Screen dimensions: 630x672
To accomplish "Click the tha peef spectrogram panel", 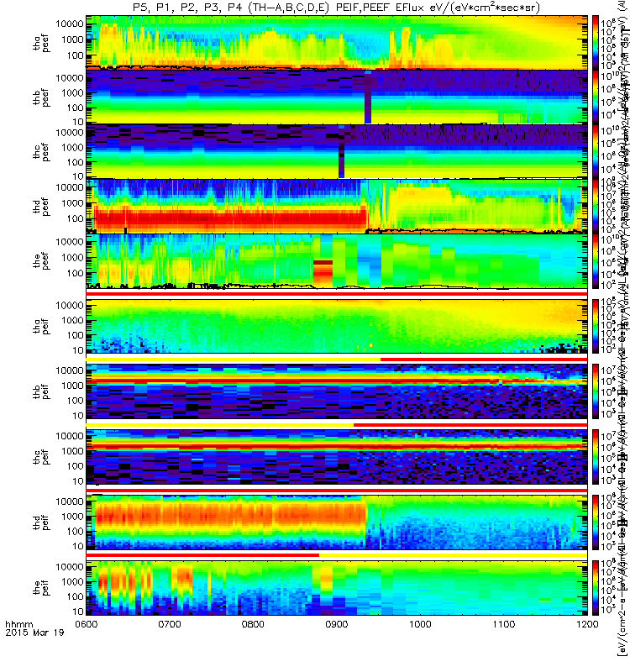I will coord(337,43).
